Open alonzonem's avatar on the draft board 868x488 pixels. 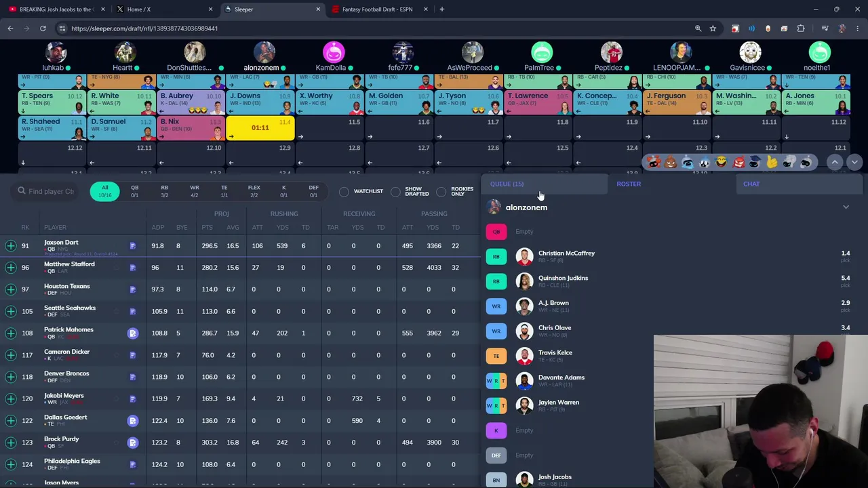[x=264, y=52]
